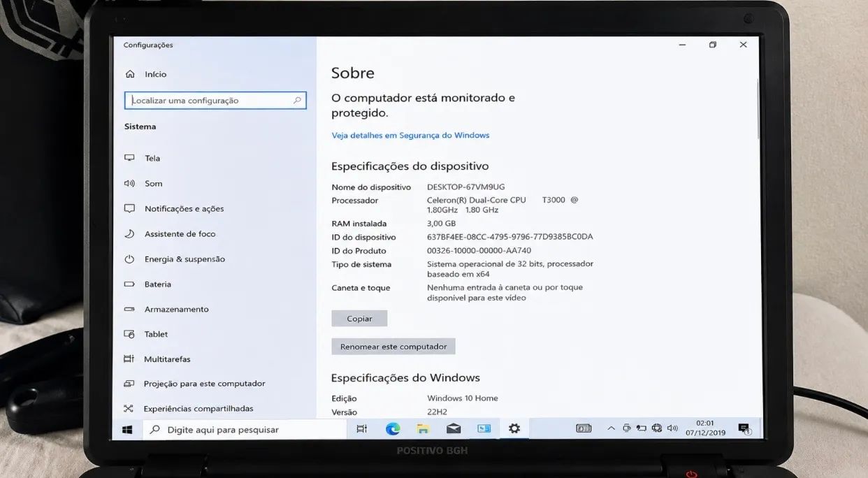Launch Microsoft Edge from the taskbar
This screenshot has width=868, height=478.
pos(393,429)
